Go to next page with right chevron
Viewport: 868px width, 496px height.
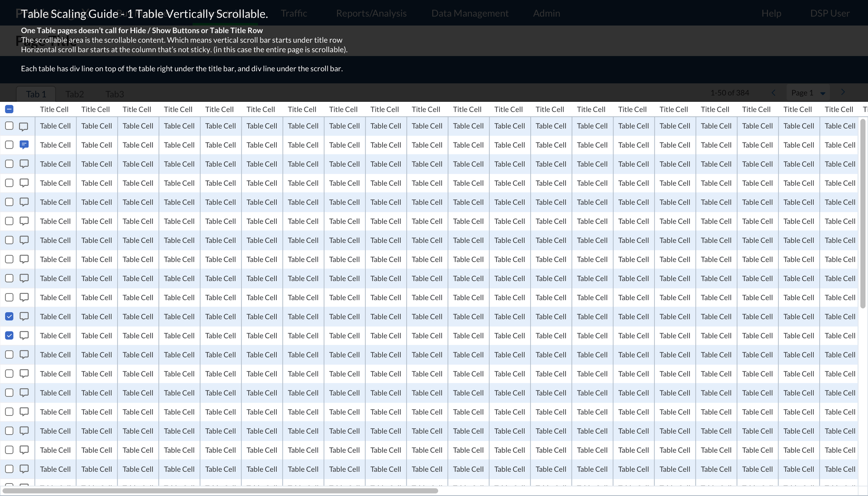[x=843, y=92]
